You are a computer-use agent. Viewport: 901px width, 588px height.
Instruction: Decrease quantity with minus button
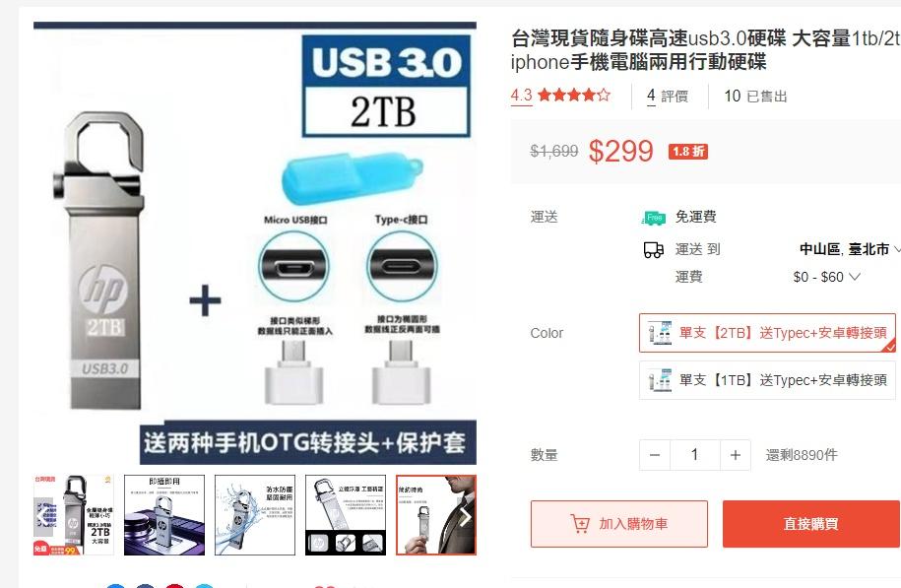(x=655, y=455)
